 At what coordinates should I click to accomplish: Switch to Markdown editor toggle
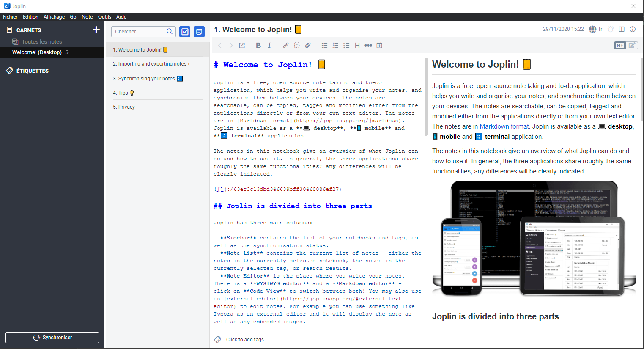(620, 45)
